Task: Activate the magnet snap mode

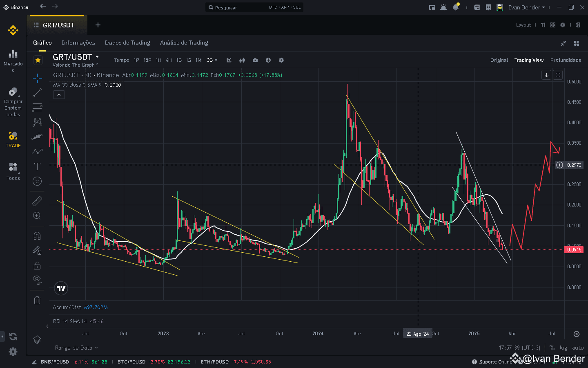Action: [x=37, y=236]
